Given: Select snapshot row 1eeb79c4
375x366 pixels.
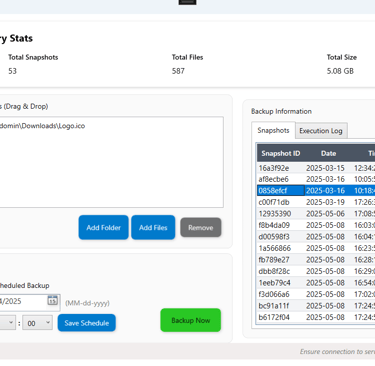Looking at the screenshot, I should coord(316,283).
